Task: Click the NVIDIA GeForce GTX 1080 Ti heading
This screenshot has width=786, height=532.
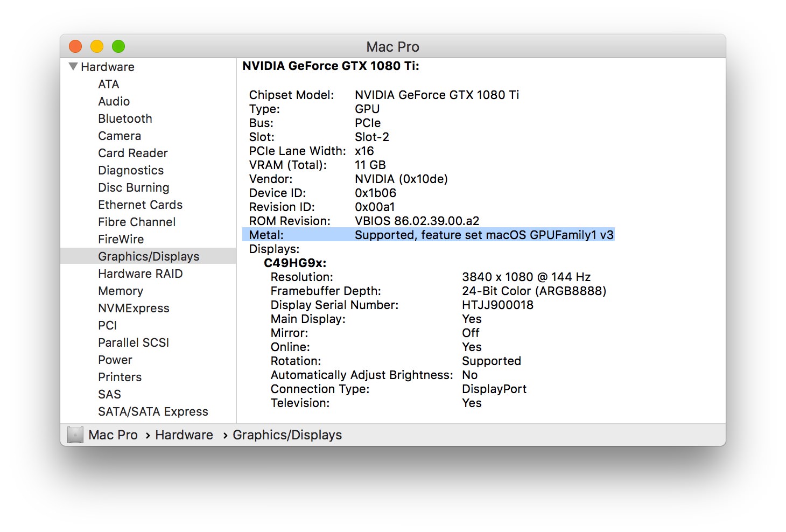Action: click(x=331, y=66)
